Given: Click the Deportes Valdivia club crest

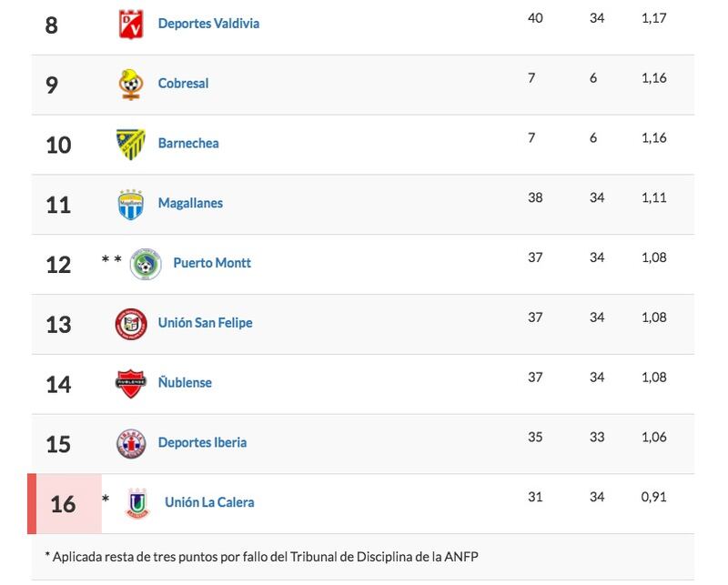Looking at the screenshot, I should point(131,25).
